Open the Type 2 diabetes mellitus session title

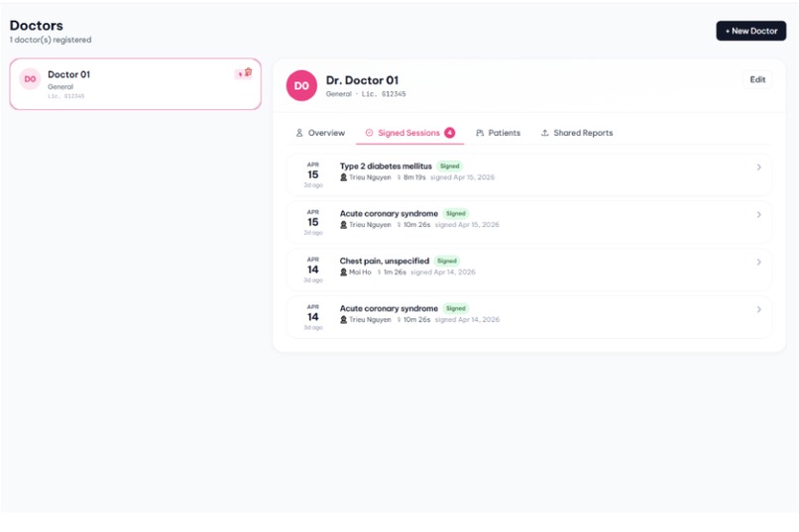tap(386, 166)
